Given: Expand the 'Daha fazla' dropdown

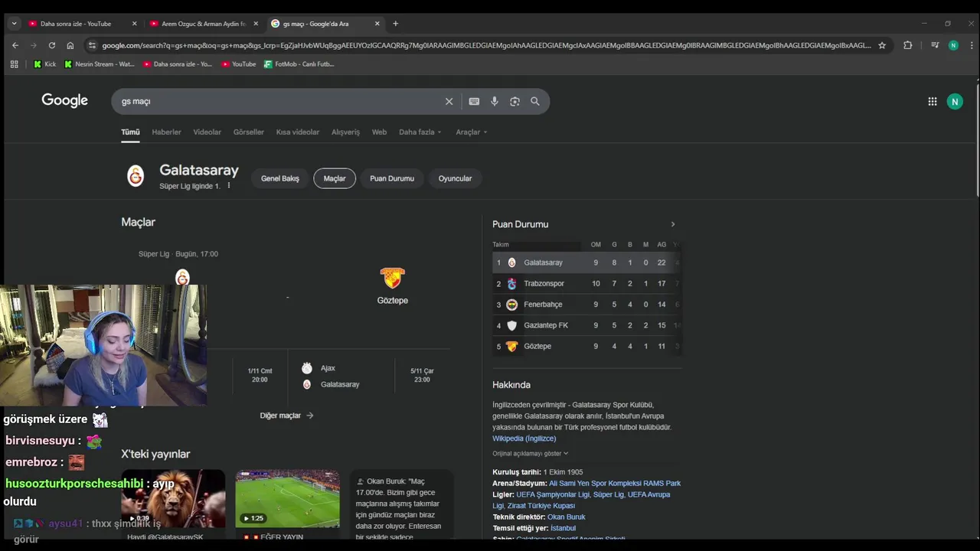Looking at the screenshot, I should point(420,132).
